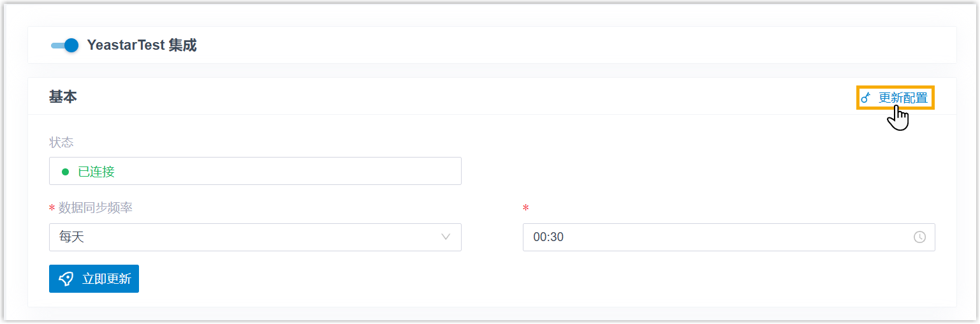This screenshot has width=980, height=324.
Task: Expand the chevron arrow of the 每天 dropdown
Action: (446, 237)
